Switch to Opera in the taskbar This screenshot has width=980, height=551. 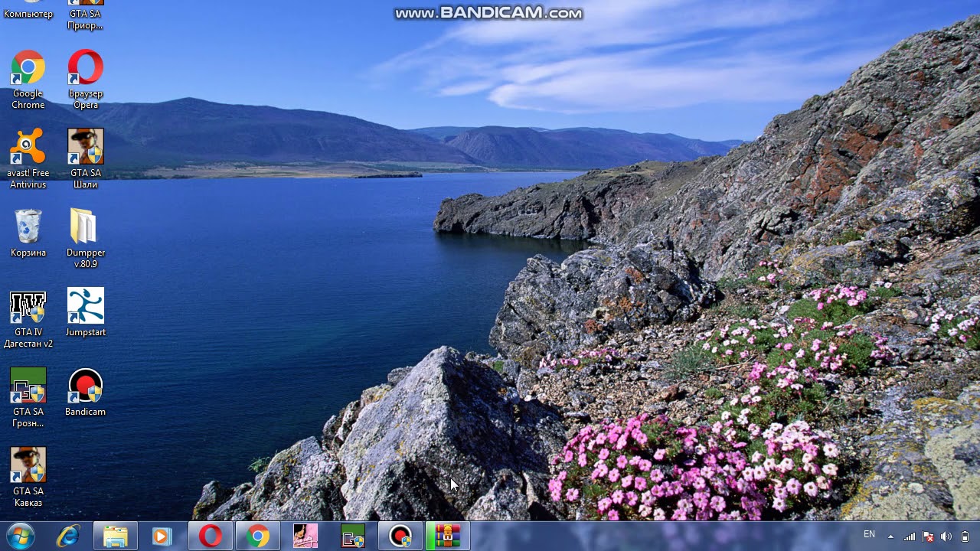211,536
